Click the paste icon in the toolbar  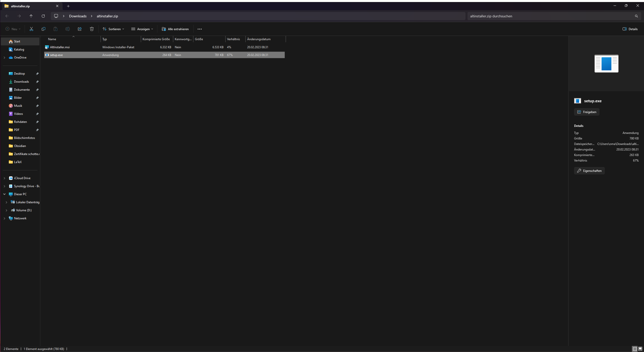(x=55, y=29)
